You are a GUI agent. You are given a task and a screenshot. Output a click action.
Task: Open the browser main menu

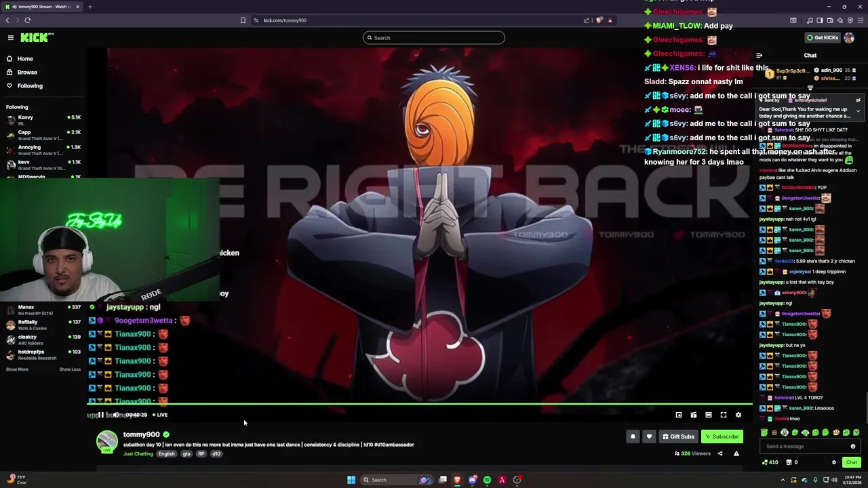(860, 20)
